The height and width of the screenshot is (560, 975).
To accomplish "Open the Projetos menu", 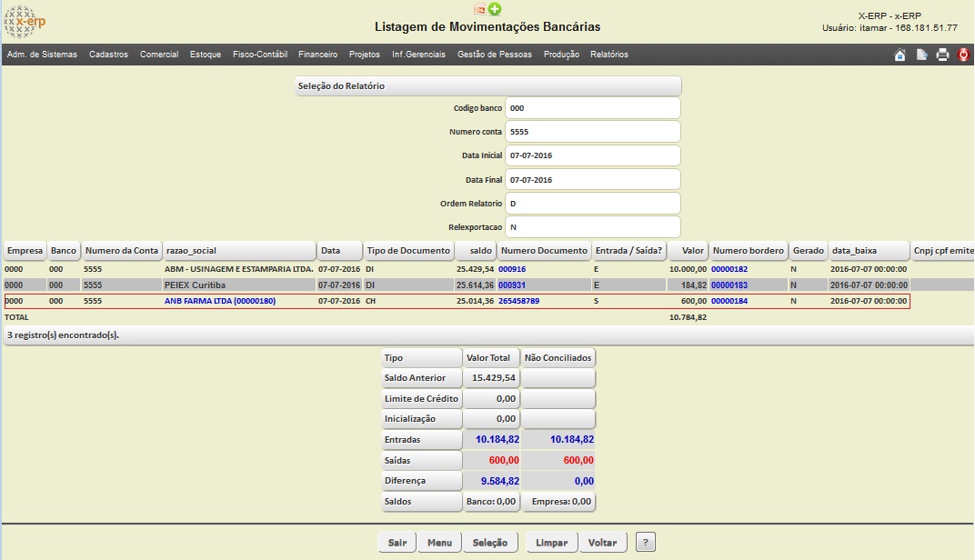I will (365, 55).
